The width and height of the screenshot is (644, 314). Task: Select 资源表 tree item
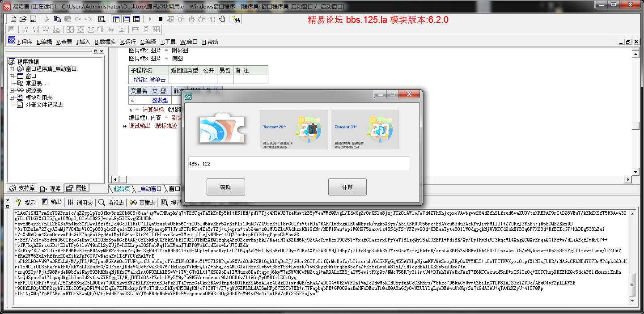tap(34, 90)
